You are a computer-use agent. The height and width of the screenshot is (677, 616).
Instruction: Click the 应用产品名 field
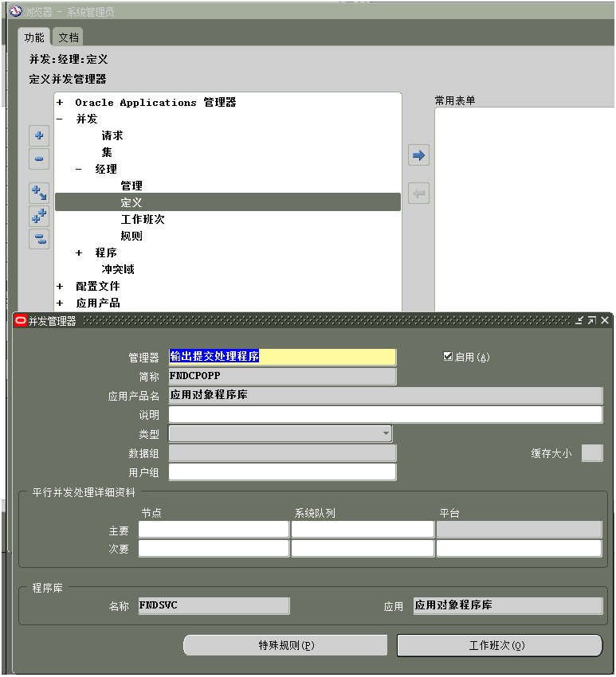[386, 395]
